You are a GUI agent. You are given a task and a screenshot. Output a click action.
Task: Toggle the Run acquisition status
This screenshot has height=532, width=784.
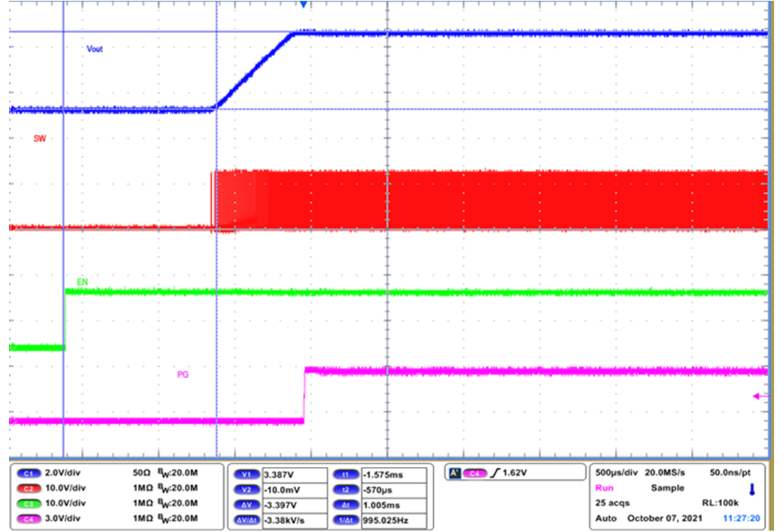coord(603,488)
